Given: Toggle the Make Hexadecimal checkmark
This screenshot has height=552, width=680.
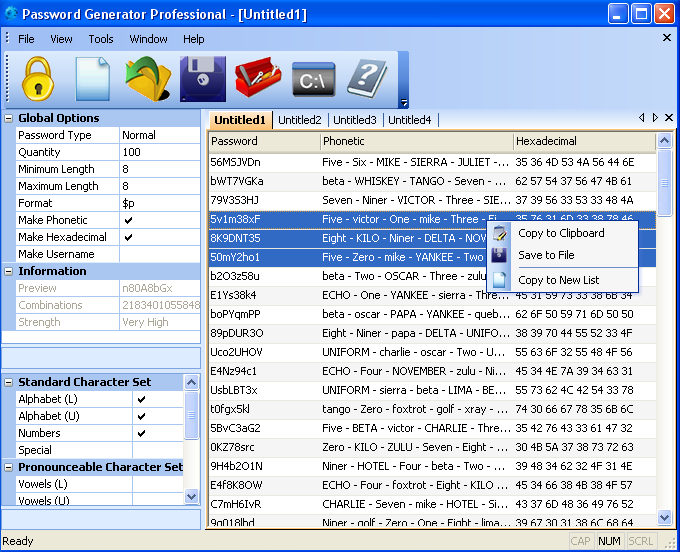Looking at the screenshot, I should click(128, 237).
